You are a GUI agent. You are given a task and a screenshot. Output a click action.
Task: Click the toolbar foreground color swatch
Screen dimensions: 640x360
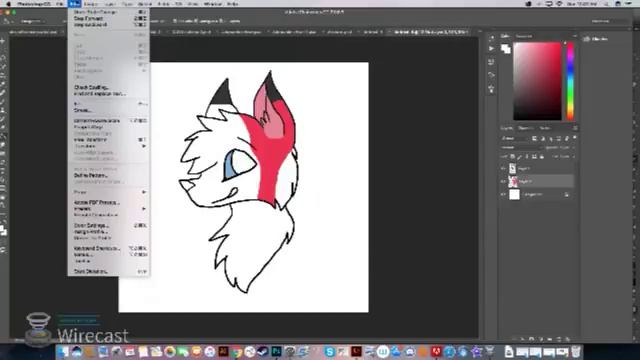click(x=2, y=229)
